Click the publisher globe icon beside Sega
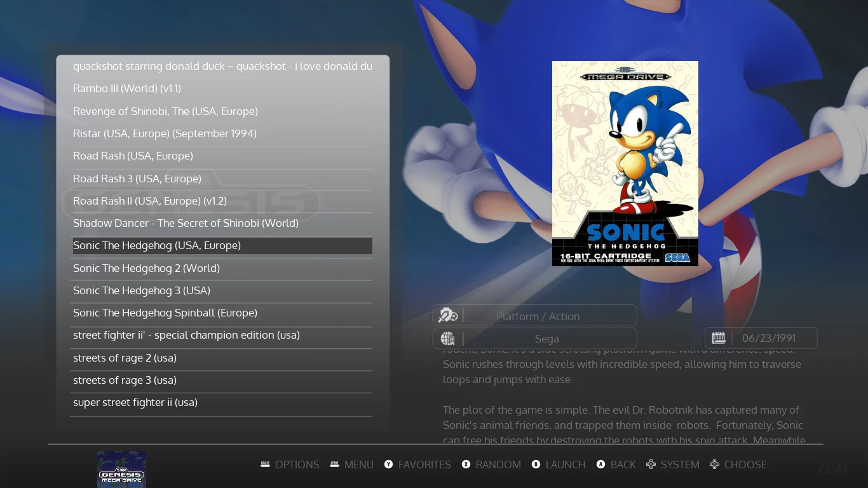868x488 pixels. tap(448, 338)
